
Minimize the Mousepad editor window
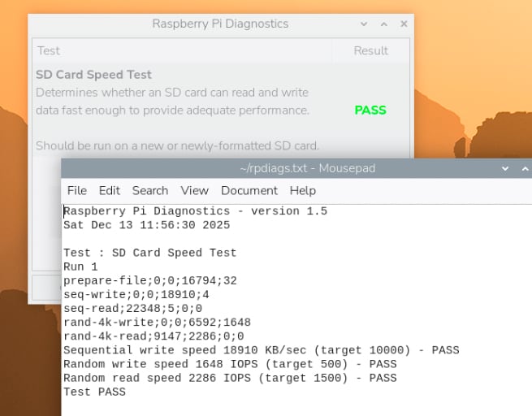tap(507, 168)
